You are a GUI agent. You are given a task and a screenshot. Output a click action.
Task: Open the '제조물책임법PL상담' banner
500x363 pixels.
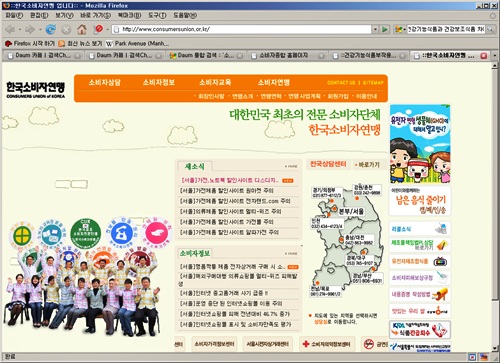point(420,245)
